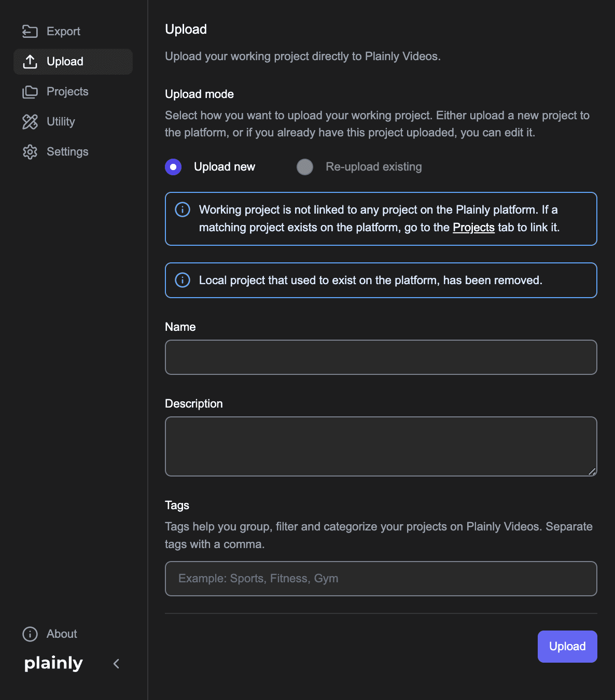Click the About info icon
Image resolution: width=615 pixels, height=700 pixels.
[30, 634]
